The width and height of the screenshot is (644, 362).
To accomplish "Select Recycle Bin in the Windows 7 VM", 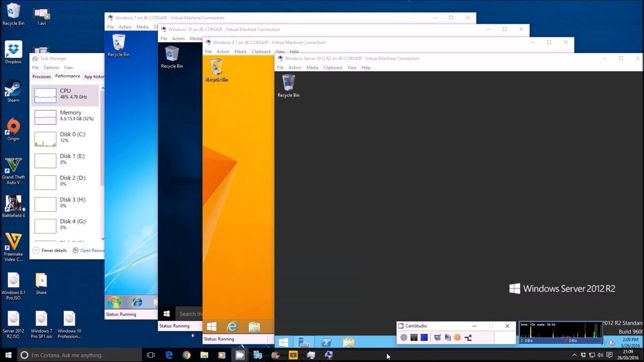I will point(119,45).
